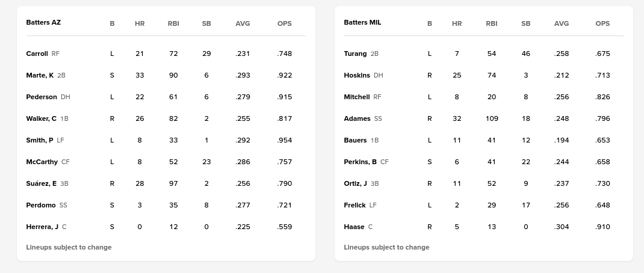Select McCarthy in Arizona lineup
Viewport: 644px width, 273px height.
coord(42,162)
